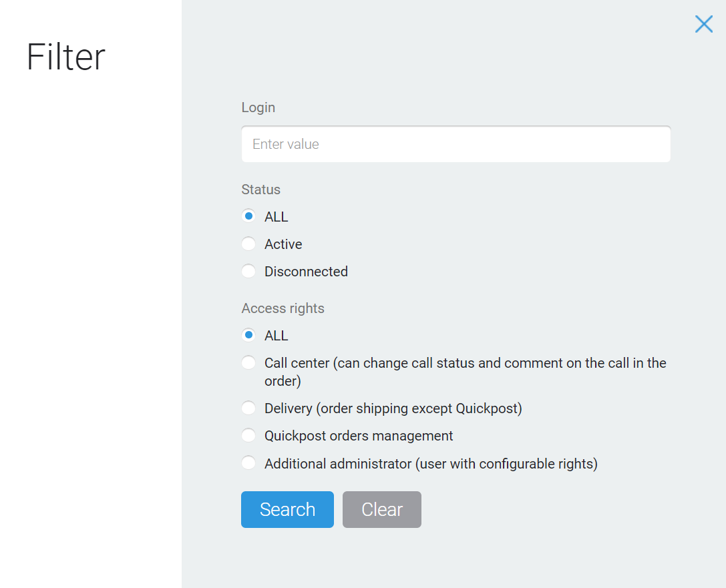
Task: Click the Access rights section label
Action: pos(283,308)
